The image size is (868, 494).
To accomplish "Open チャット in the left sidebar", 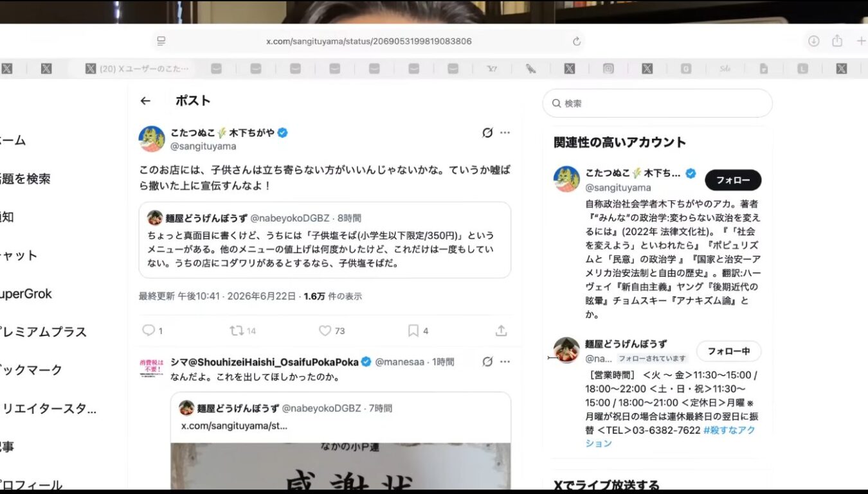I will [19, 255].
